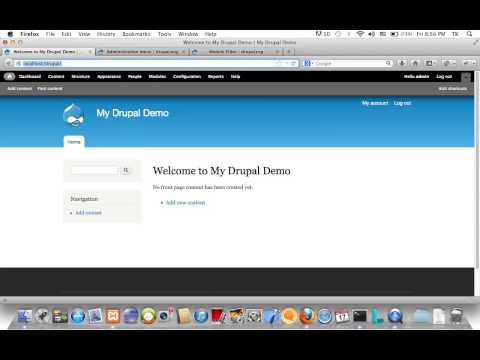
Task: Click the Firefox downloads arrow icon
Action: click(402, 63)
